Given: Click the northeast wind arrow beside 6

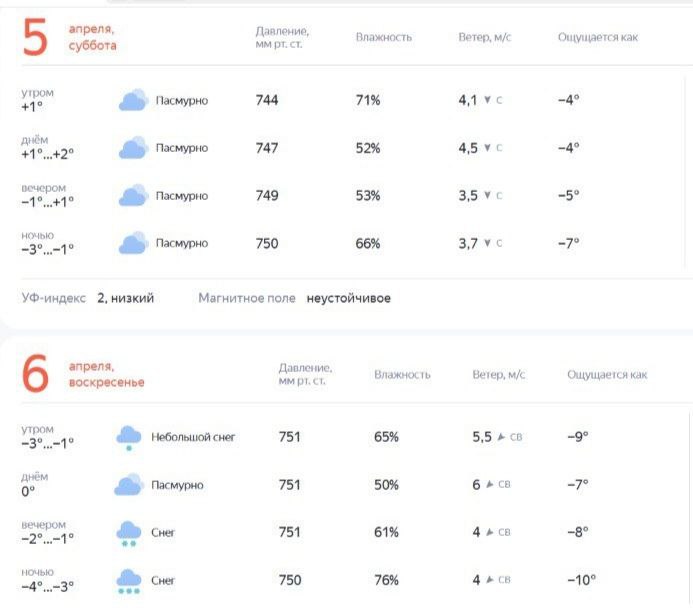Looking at the screenshot, I should pyautogui.click(x=489, y=484).
